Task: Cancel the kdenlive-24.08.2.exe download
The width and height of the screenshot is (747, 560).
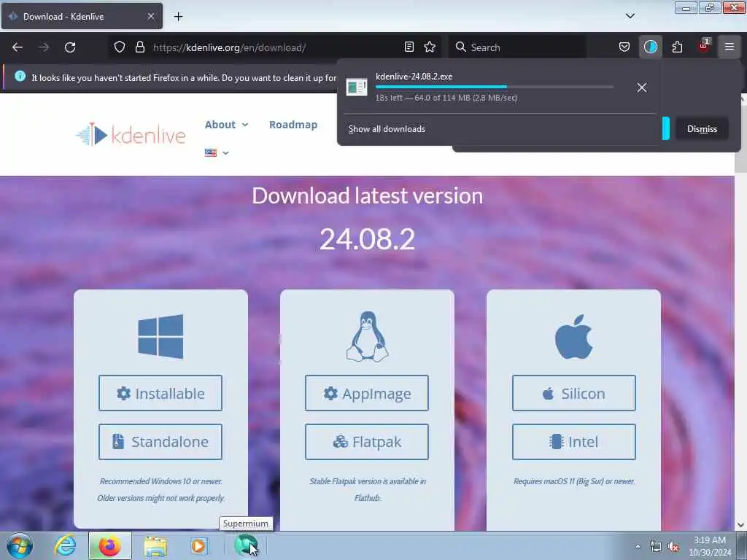Action: [642, 87]
